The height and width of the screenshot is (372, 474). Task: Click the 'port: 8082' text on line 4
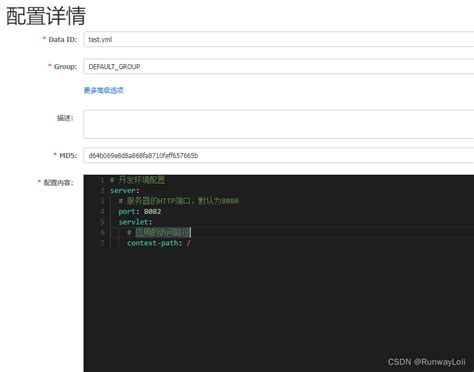point(140,212)
